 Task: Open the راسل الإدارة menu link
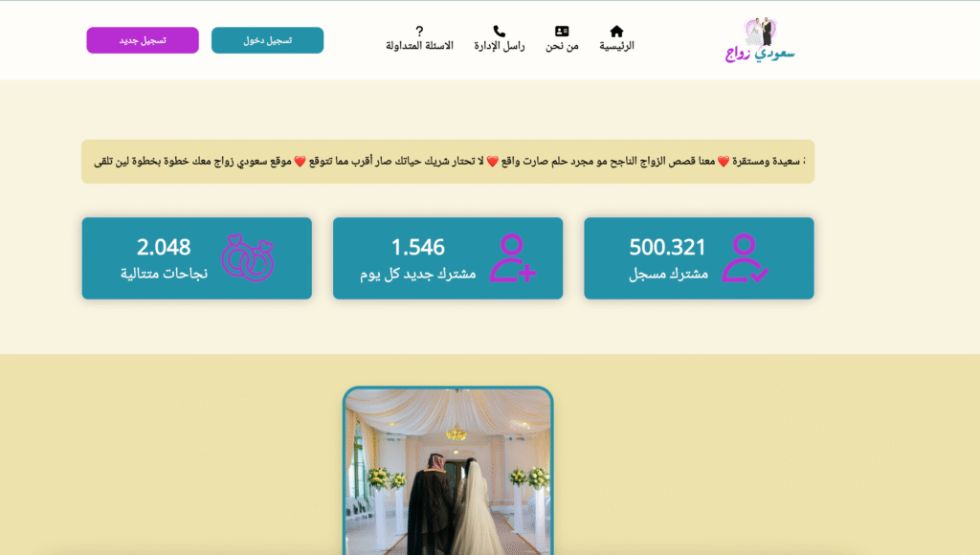pos(499,46)
